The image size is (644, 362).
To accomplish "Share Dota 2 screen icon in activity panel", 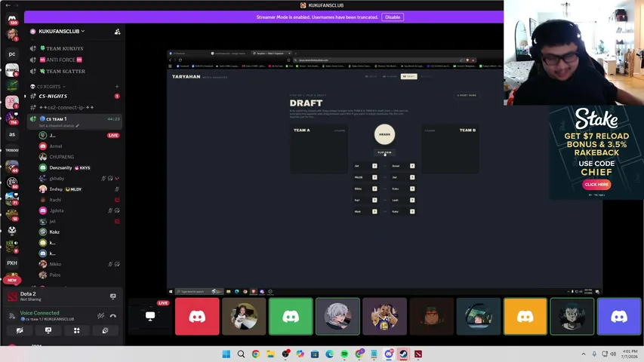I will pos(113,296).
